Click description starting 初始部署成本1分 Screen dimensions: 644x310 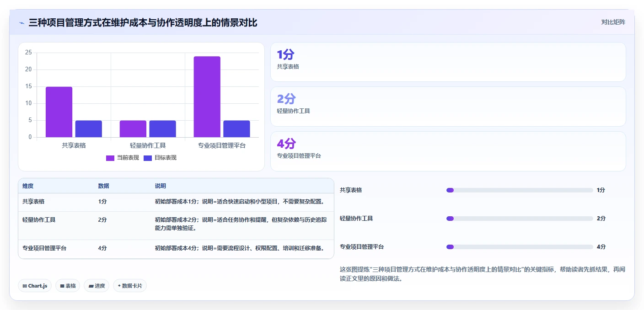point(240,201)
